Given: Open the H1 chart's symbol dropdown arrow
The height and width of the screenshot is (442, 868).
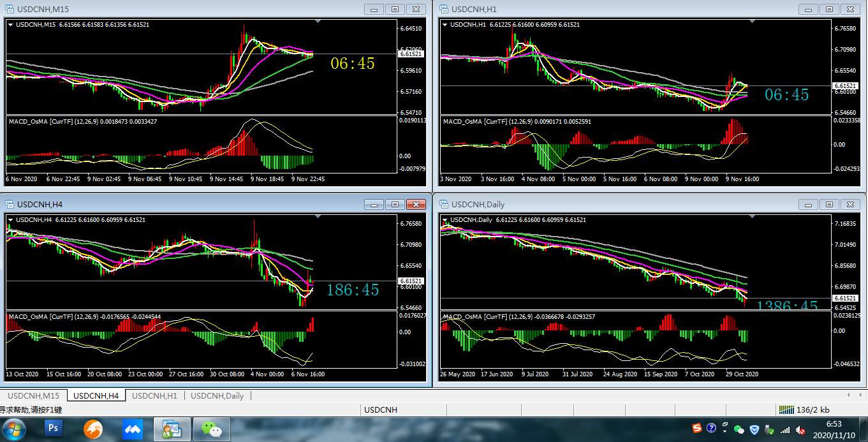Looking at the screenshot, I should tap(445, 24).
